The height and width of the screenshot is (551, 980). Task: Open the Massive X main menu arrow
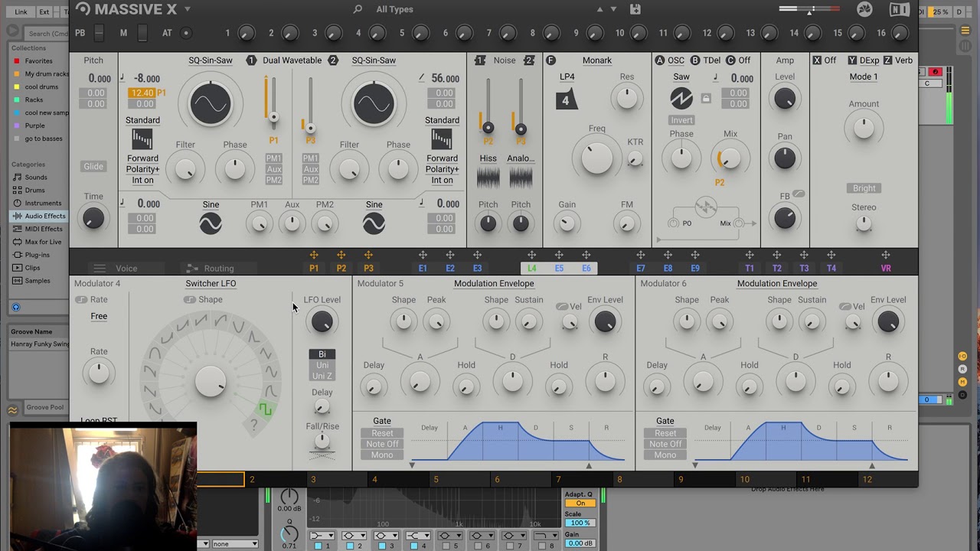[x=188, y=9]
